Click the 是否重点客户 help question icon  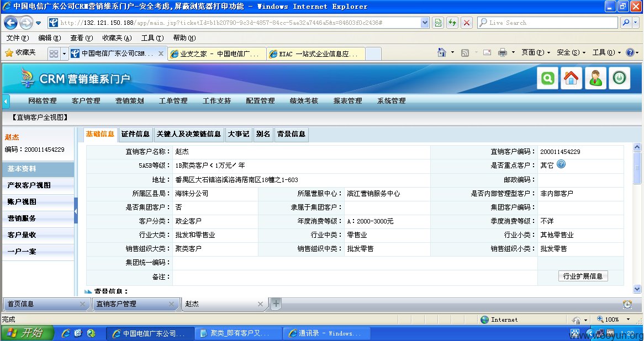[561, 164]
